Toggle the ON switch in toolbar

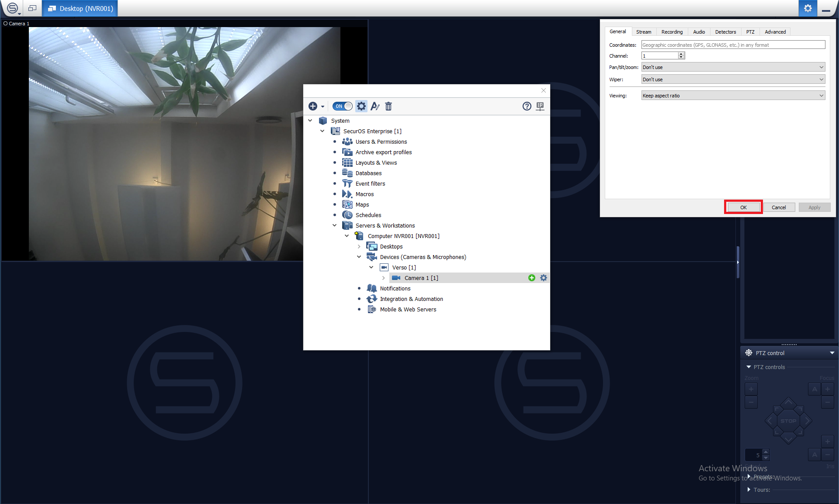coord(342,106)
